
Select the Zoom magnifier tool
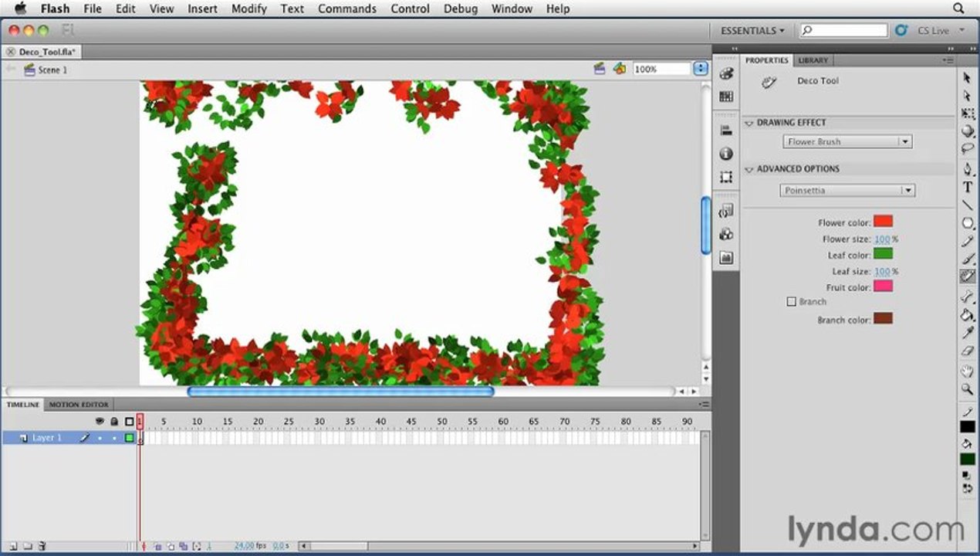pyautogui.click(x=967, y=388)
